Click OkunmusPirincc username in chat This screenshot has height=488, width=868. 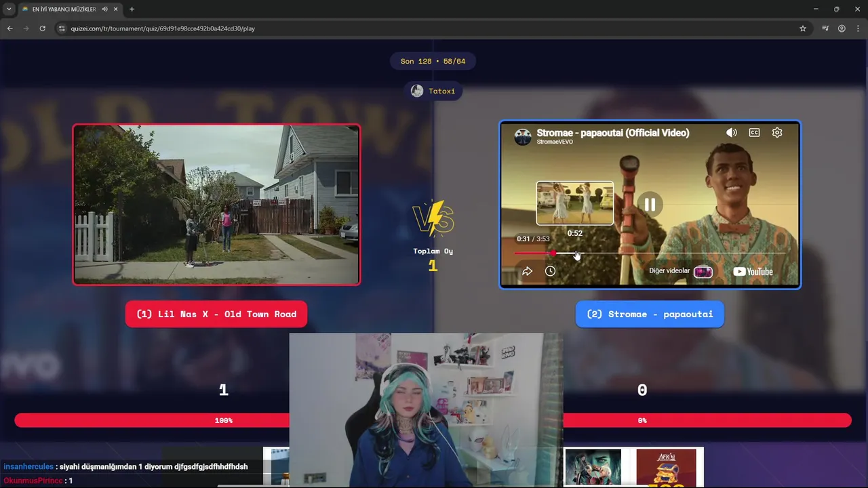pos(33,481)
